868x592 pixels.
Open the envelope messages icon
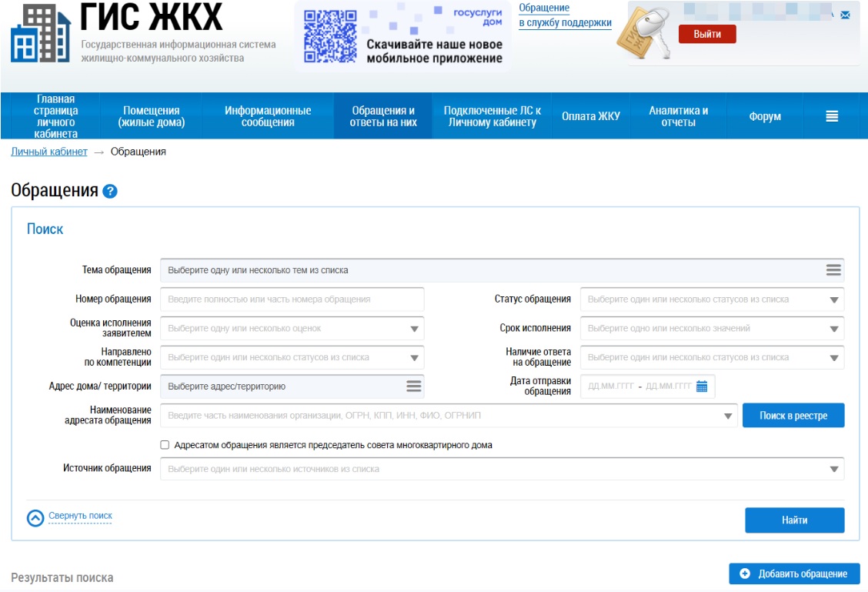(845, 15)
